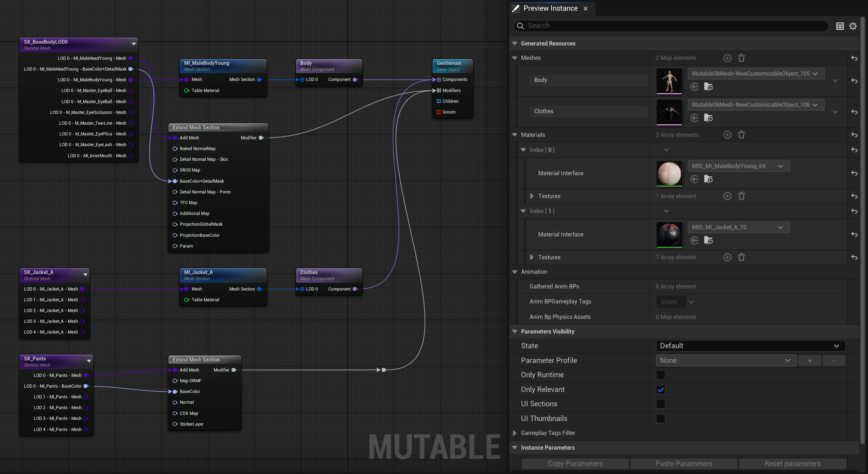The image size is (868, 474).
Task: Click the Groom pin on Gentleman node
Action: point(439,112)
